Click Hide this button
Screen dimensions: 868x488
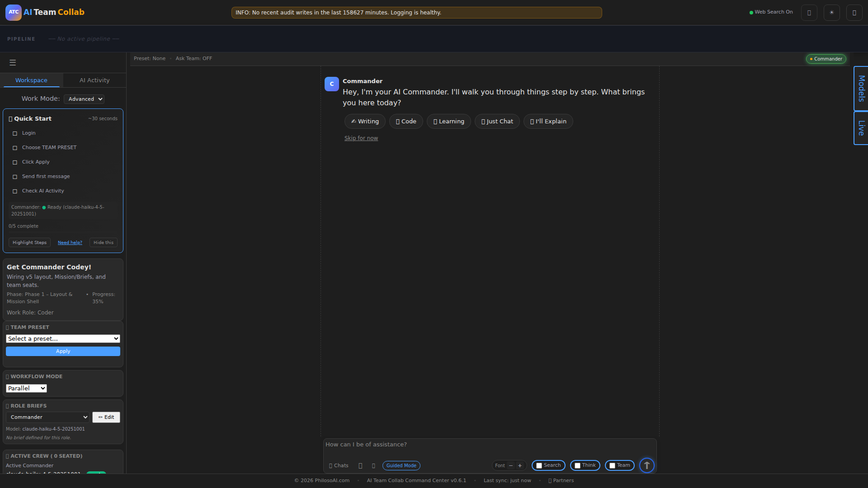point(104,243)
